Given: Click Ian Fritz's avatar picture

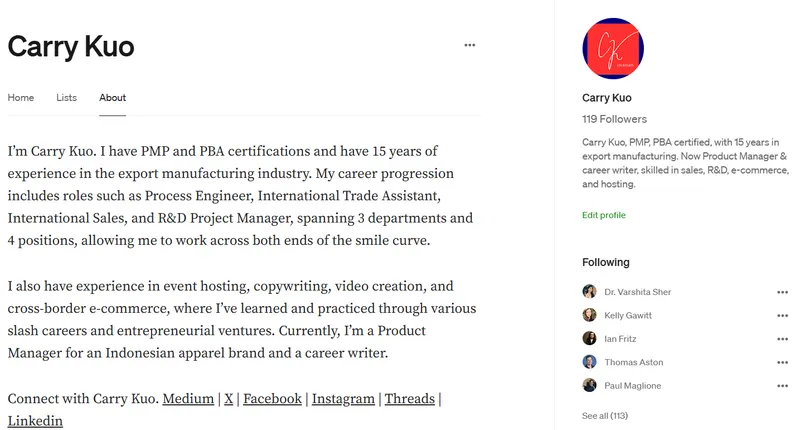Looking at the screenshot, I should coord(589,339).
